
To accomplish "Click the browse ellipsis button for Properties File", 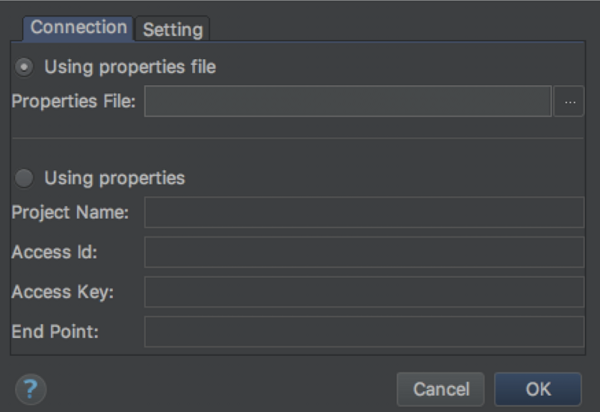I will [569, 101].
